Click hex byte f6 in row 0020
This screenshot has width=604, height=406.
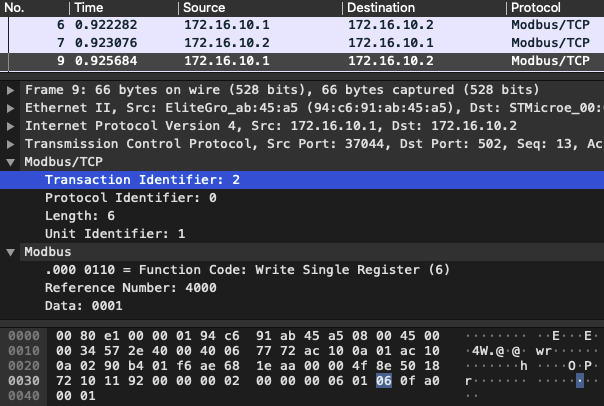[184, 366]
